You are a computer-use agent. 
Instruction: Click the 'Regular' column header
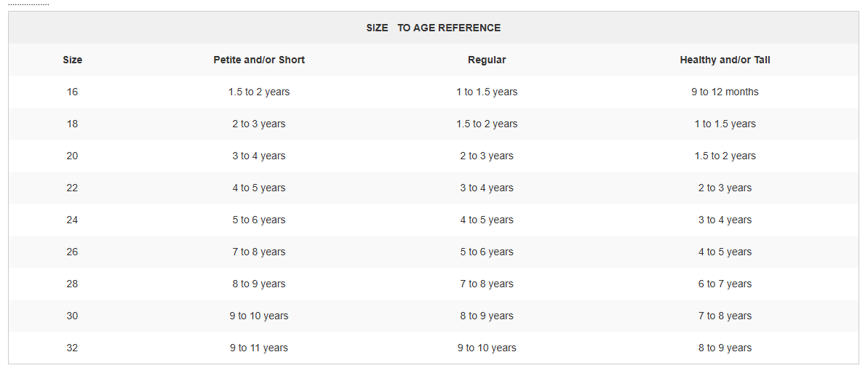pos(487,60)
